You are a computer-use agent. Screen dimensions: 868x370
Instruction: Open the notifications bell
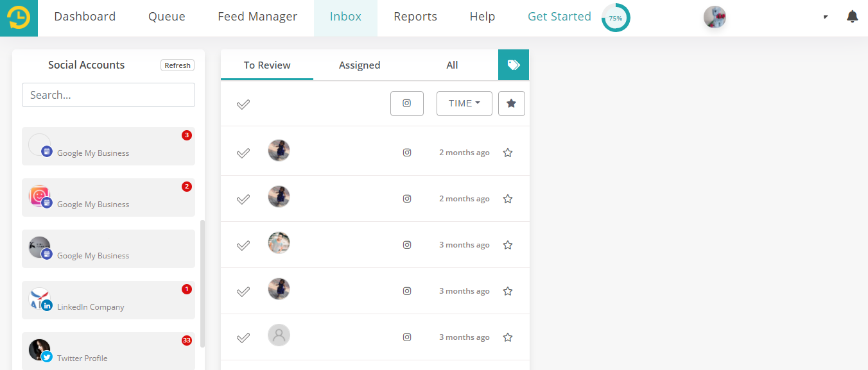click(852, 16)
